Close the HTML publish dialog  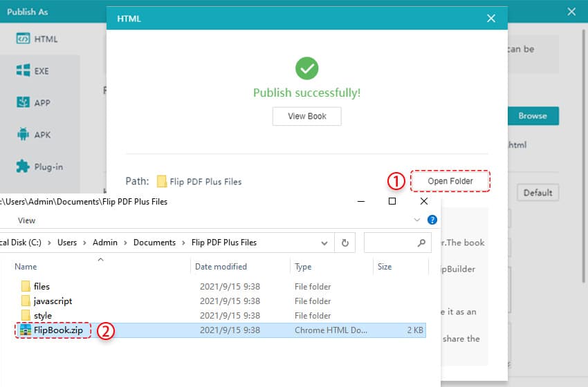click(x=491, y=19)
